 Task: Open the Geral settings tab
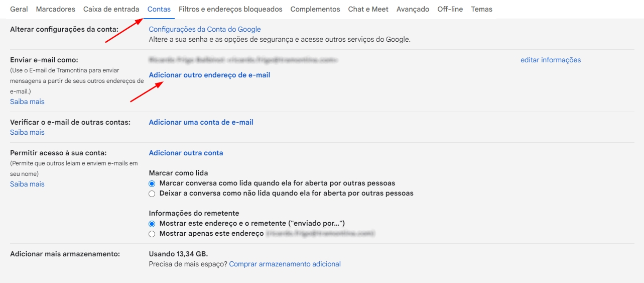pyautogui.click(x=19, y=9)
